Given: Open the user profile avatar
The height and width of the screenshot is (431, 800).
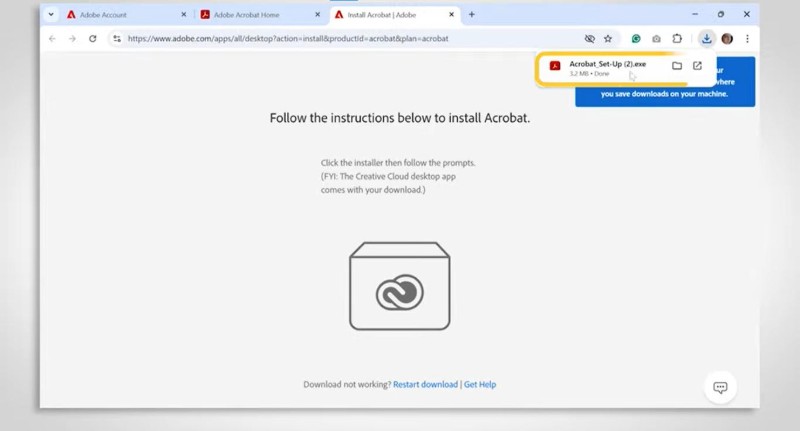Looking at the screenshot, I should (x=727, y=39).
